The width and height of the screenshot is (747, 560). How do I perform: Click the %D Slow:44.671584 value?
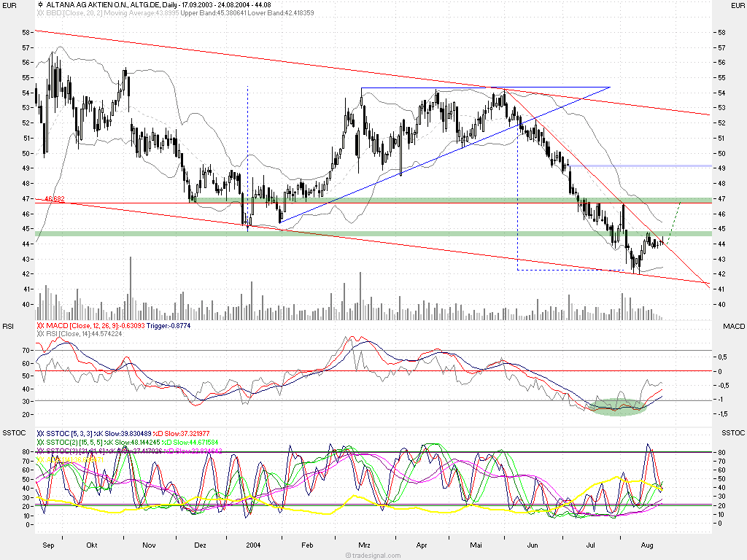(190, 443)
